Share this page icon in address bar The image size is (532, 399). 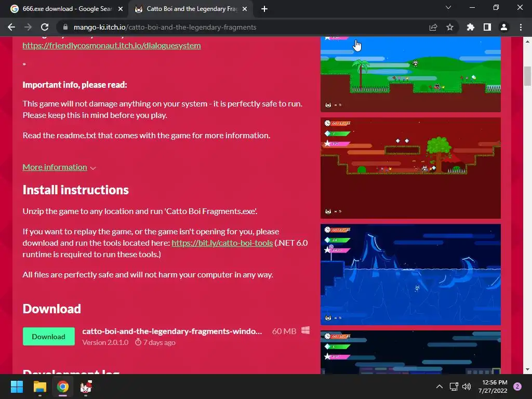tap(433, 27)
